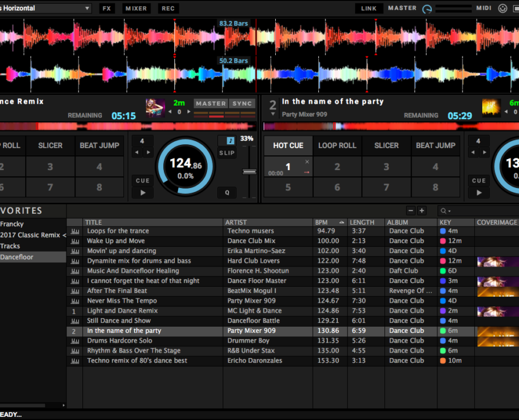Open the MIDI connector icon
Image resolution: width=519 pixels, height=420 pixels.
point(502,8)
